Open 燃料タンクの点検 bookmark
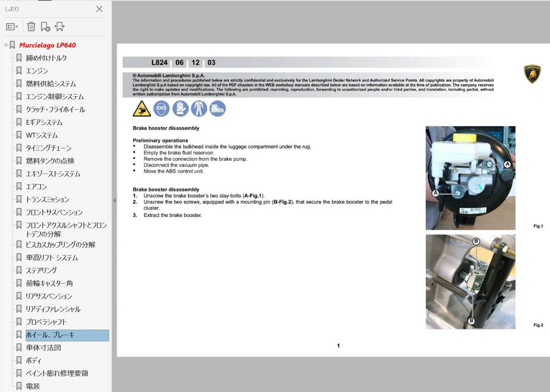This screenshot has width=550, height=392. pyautogui.click(x=50, y=161)
